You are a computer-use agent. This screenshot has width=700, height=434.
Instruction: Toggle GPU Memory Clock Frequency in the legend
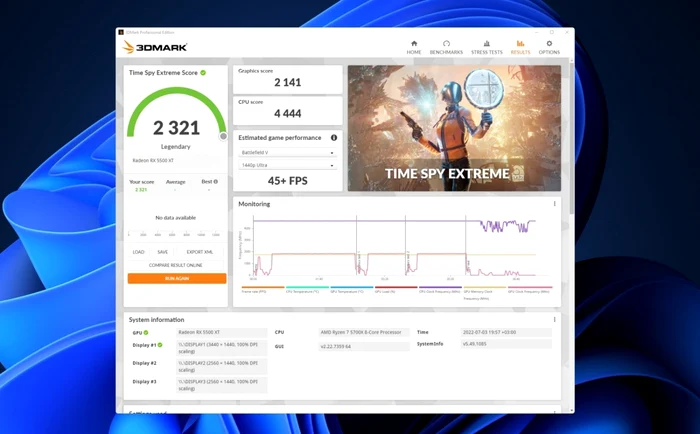[x=485, y=292]
